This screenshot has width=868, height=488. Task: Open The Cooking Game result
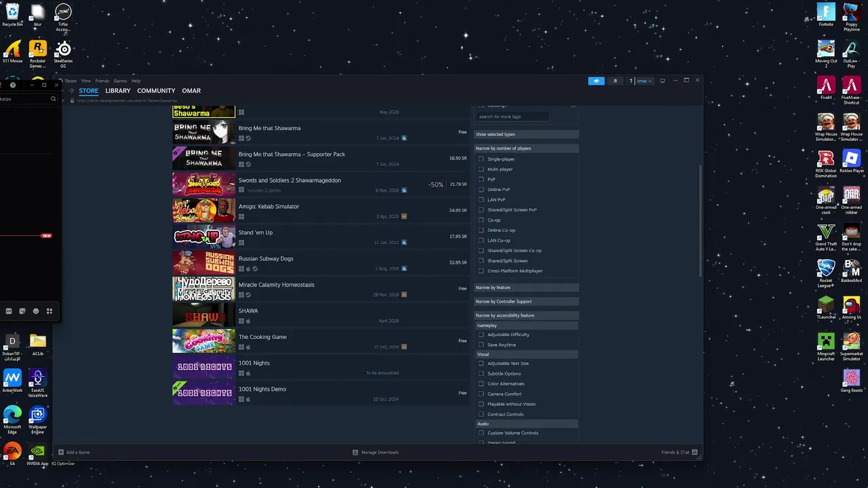320,342
